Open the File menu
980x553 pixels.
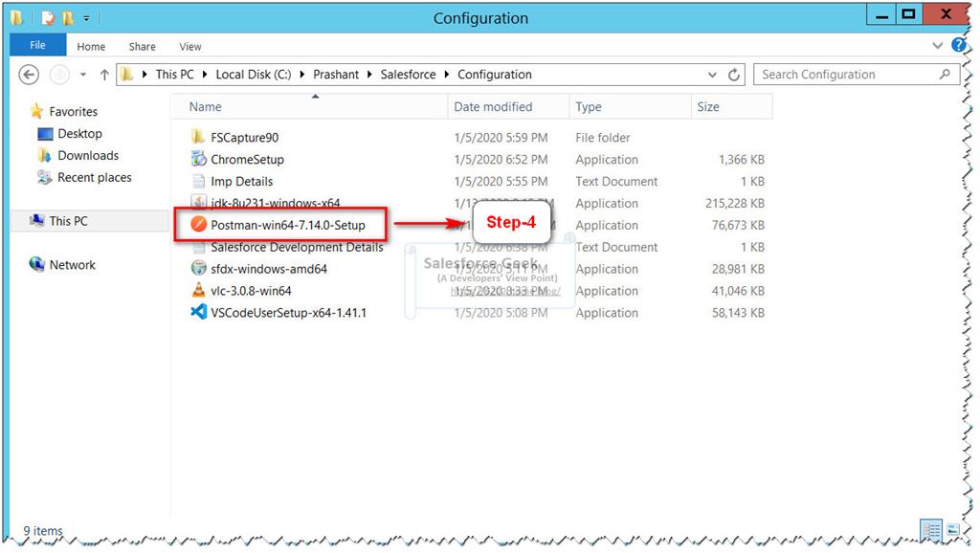pyautogui.click(x=37, y=45)
